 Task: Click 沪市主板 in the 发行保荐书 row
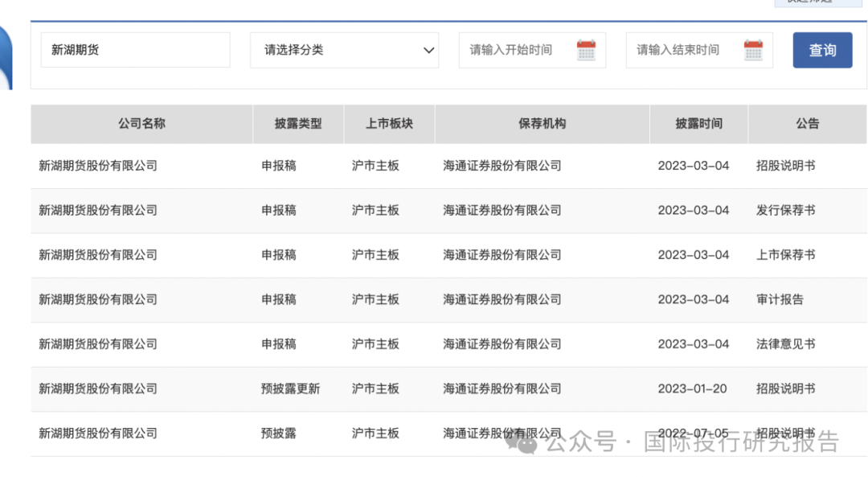point(375,210)
